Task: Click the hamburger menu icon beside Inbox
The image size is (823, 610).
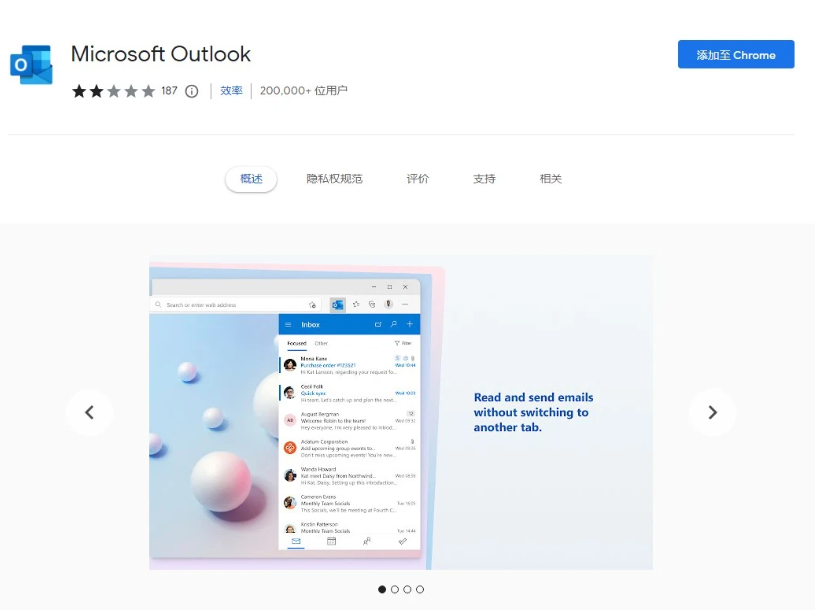Action: [x=289, y=325]
